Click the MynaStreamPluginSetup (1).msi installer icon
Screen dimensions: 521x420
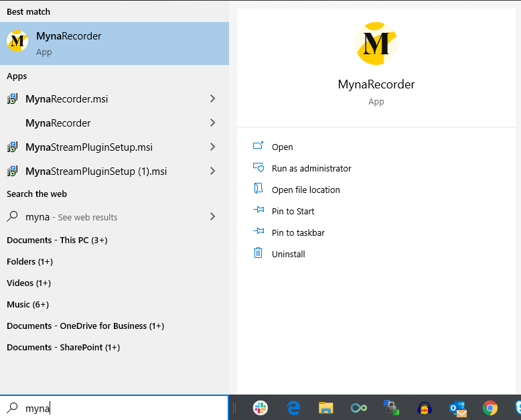(x=12, y=171)
